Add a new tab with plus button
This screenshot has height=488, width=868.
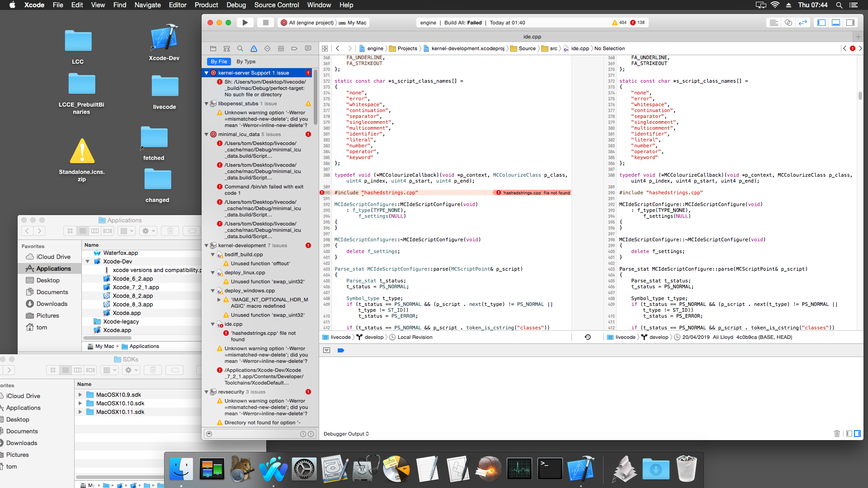[x=858, y=37]
